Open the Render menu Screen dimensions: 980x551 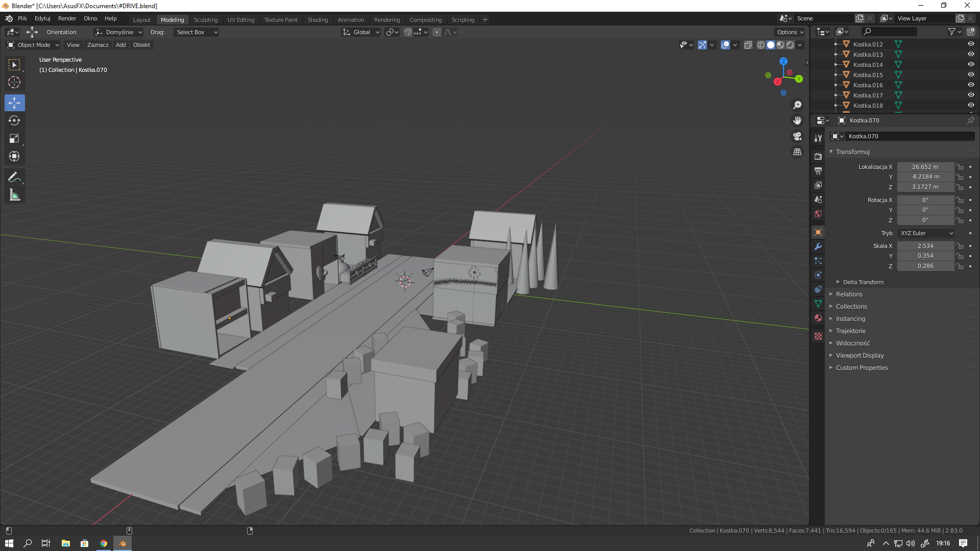(x=67, y=18)
